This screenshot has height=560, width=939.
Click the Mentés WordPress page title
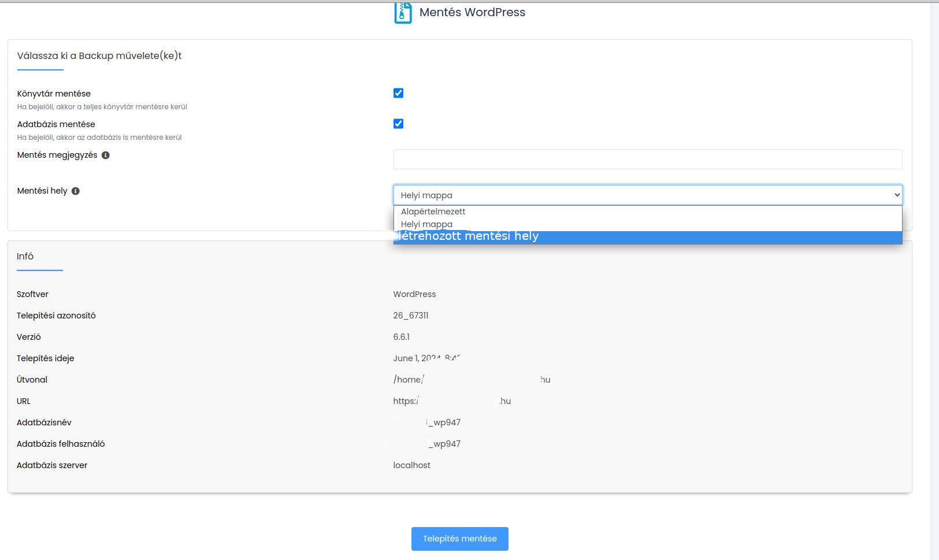coord(472,12)
